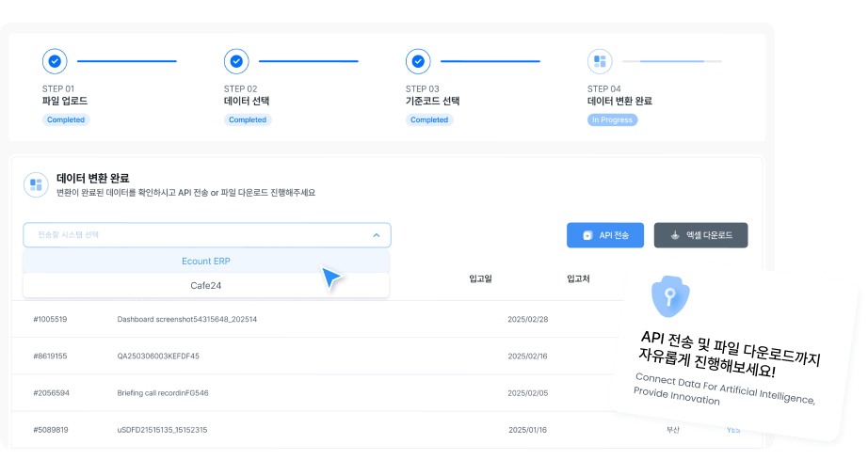Click uSDFD21515135_15152315 cell
The width and height of the screenshot is (868, 460).
pyautogui.click(x=162, y=430)
